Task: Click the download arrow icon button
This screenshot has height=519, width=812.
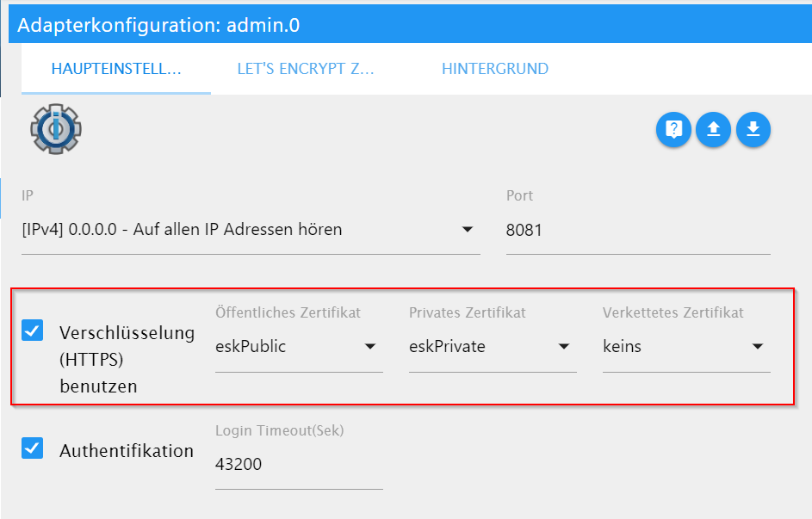Action: click(753, 130)
